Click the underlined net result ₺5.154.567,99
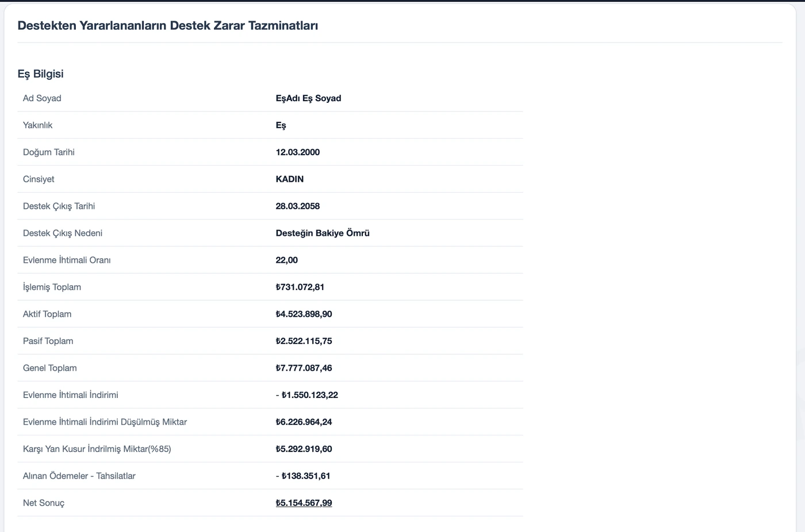 304,504
